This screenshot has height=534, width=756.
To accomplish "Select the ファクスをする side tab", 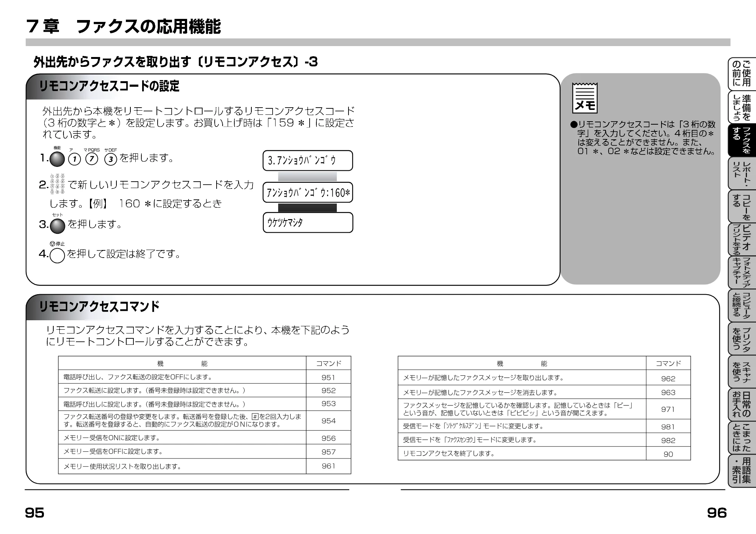I will pos(742,140).
